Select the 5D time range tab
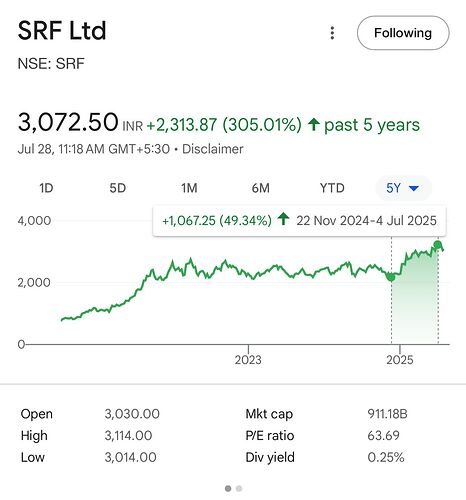This screenshot has height=500, width=466. [118, 188]
